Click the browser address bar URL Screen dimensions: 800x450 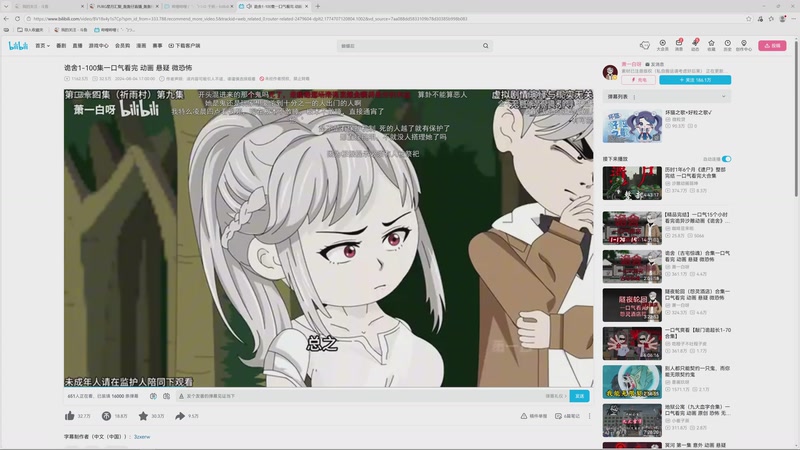pos(250,19)
